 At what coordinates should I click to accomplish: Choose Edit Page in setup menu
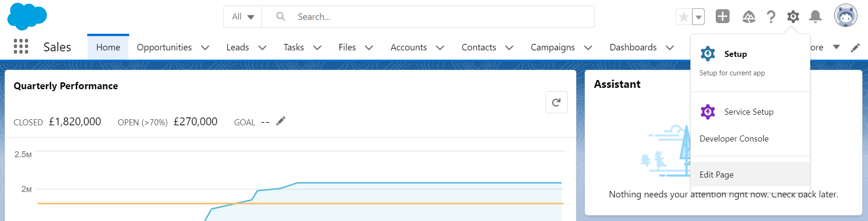tap(716, 175)
